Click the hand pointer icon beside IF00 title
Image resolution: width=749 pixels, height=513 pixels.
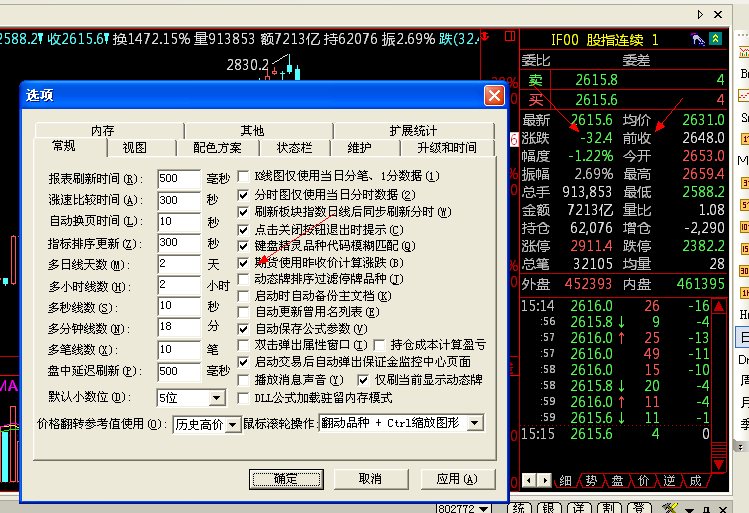(698, 39)
